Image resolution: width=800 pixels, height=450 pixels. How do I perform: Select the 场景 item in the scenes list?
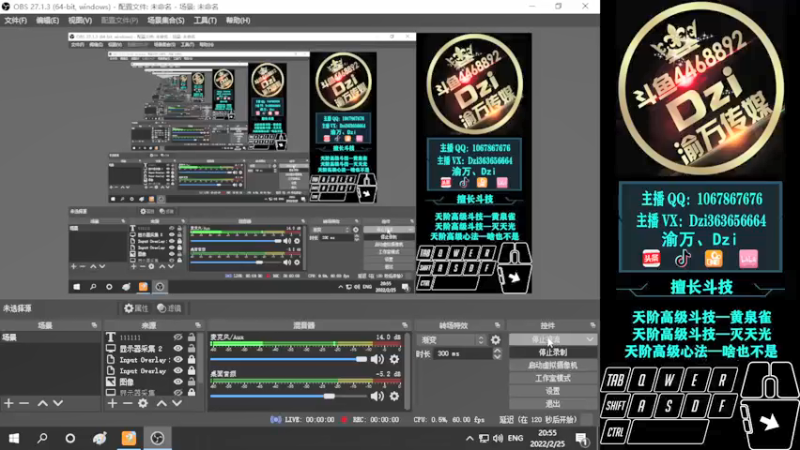[x=50, y=337]
